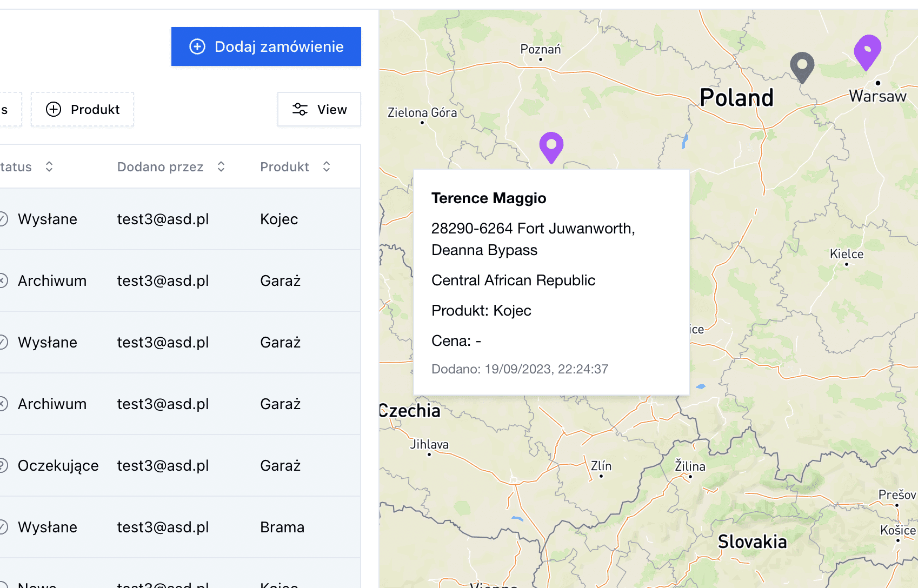Click the sliders icon in the View button

pos(300,109)
